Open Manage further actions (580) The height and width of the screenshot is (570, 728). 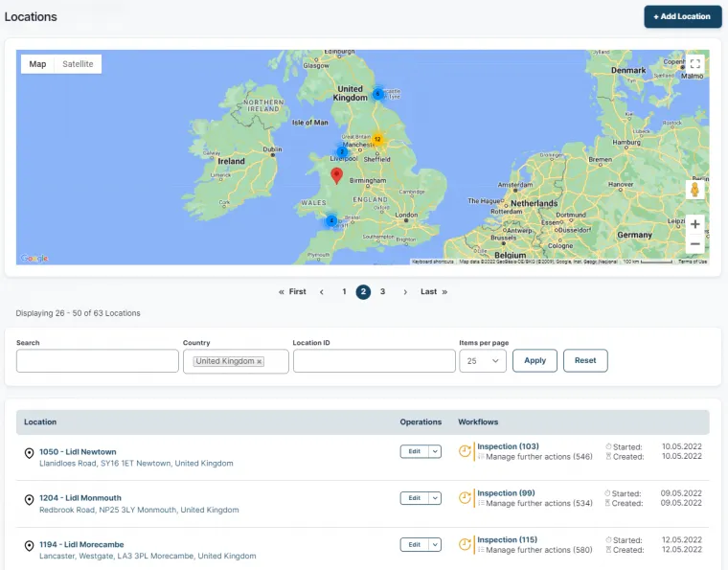click(x=539, y=550)
